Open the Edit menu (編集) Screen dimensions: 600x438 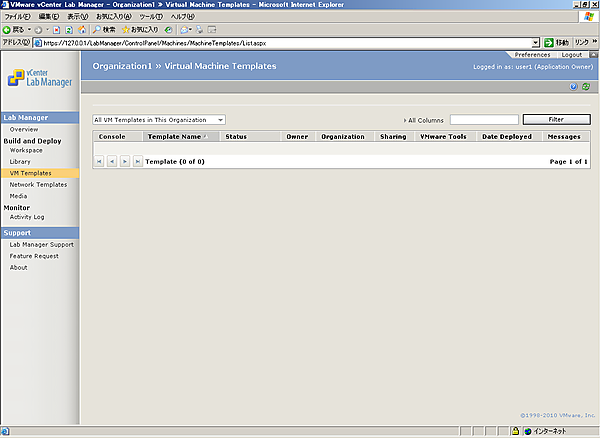coord(49,16)
